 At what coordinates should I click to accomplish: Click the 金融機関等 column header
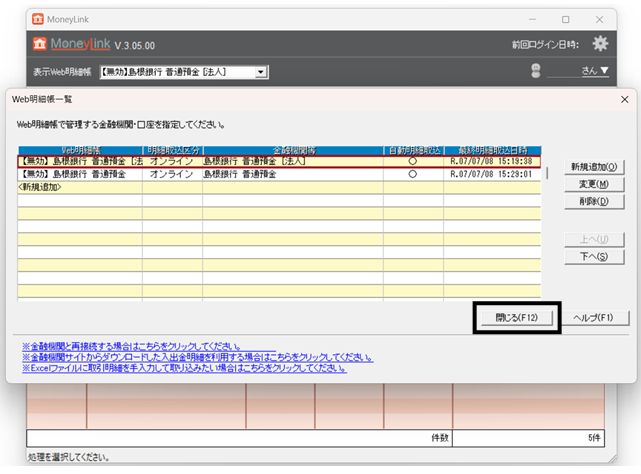tap(293, 151)
